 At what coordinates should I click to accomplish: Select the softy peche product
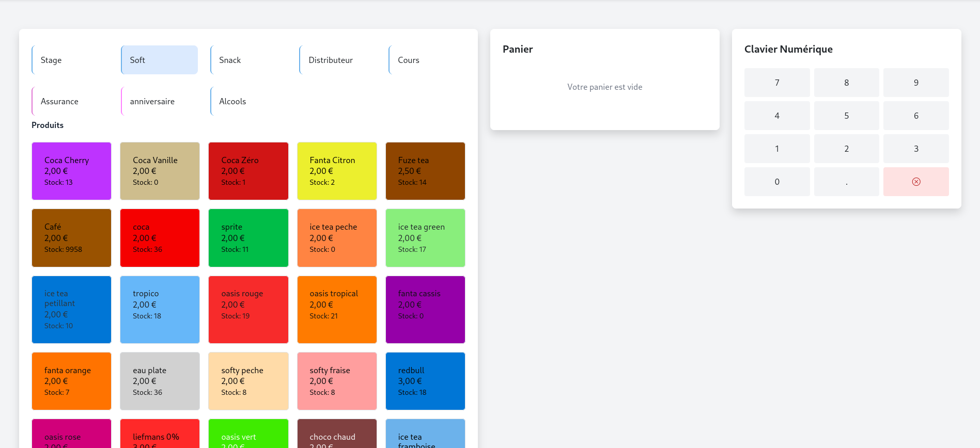pos(248,381)
